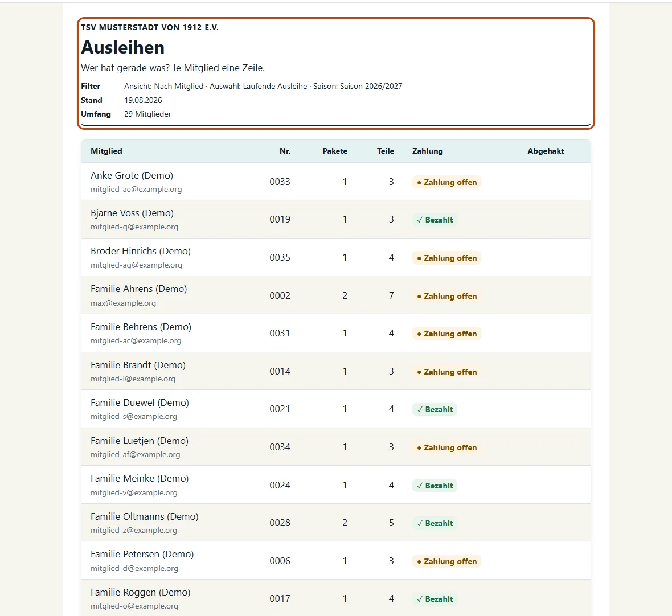The height and width of the screenshot is (616, 672).
Task: Click email mitglied-ag@example.org
Action: (136, 265)
